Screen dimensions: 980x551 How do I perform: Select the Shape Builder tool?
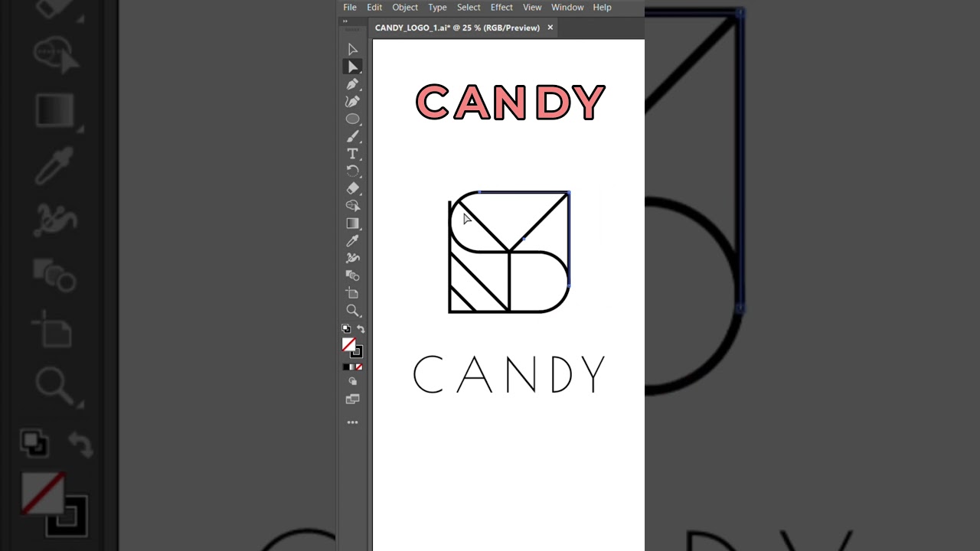352,206
